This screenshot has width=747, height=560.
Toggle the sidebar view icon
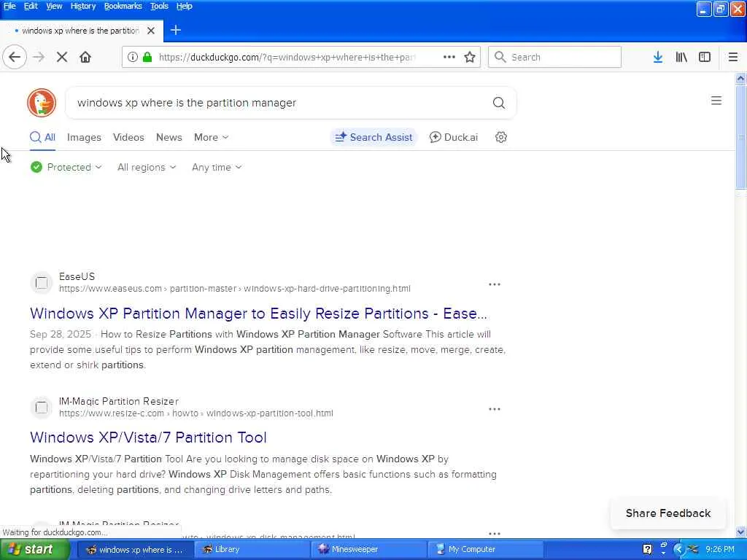705,57
